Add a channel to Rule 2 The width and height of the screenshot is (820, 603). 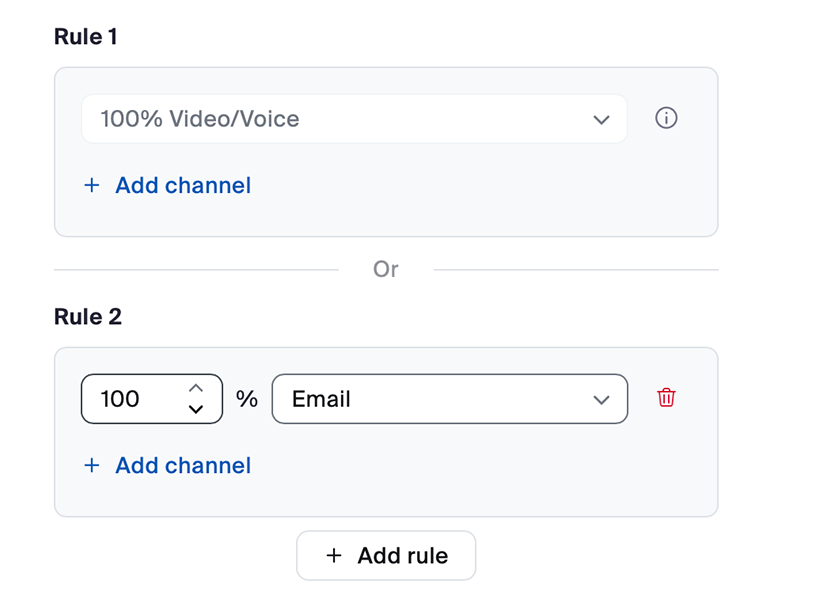click(x=182, y=465)
